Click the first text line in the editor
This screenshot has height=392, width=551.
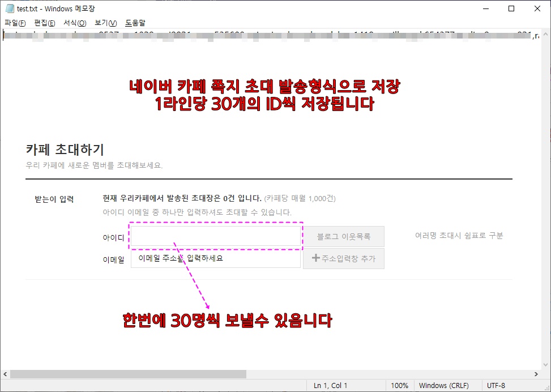[271, 35]
